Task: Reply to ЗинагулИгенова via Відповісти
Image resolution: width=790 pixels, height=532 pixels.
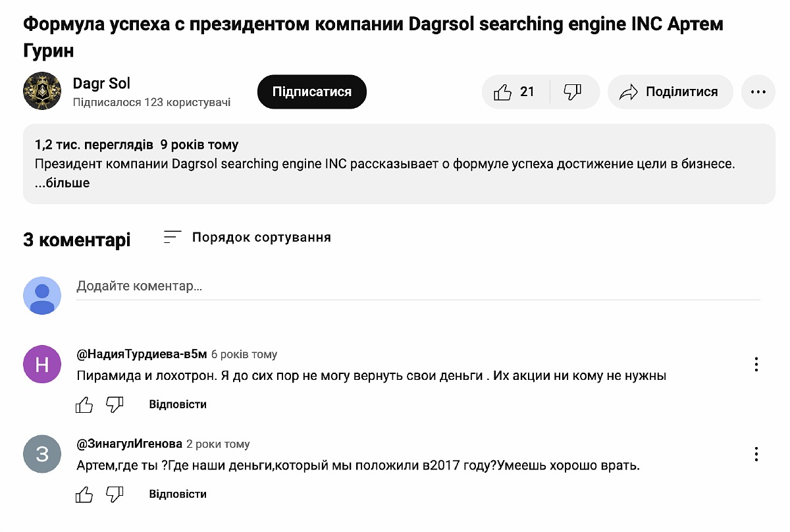Action: [178, 494]
